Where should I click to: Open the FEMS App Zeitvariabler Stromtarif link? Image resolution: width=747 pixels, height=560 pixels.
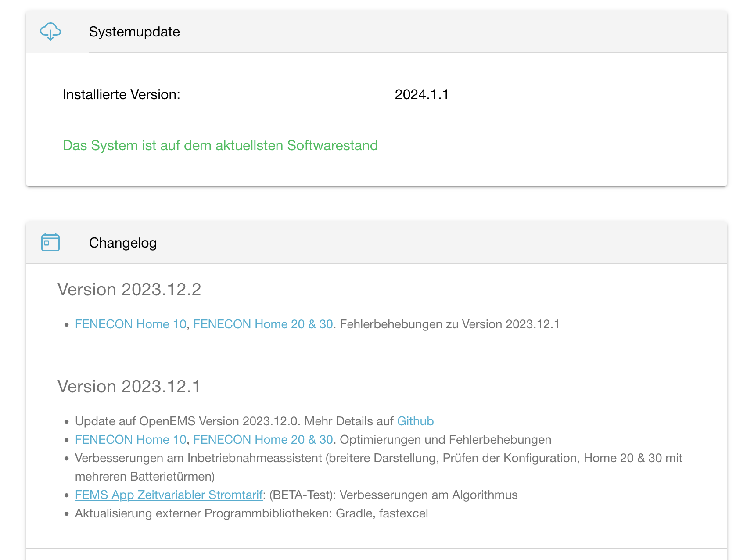click(x=169, y=495)
